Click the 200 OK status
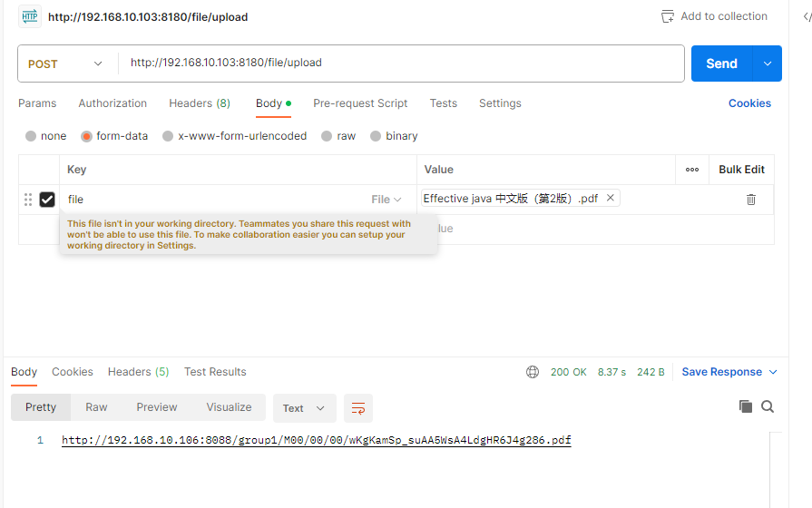This screenshot has width=812, height=508. coord(568,372)
